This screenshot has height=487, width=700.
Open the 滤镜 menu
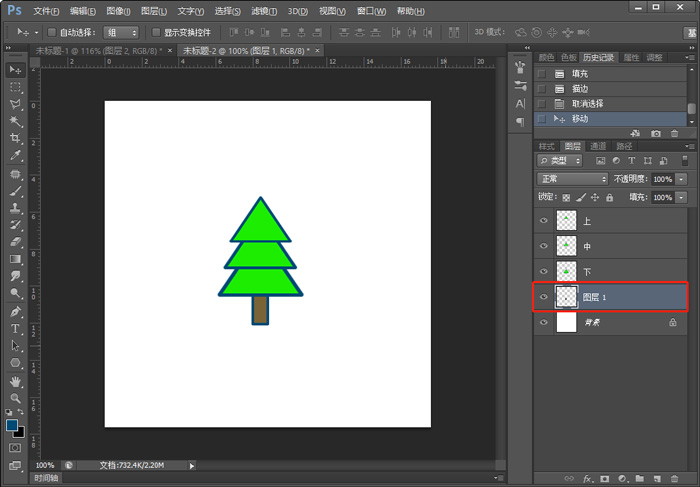coord(264,11)
